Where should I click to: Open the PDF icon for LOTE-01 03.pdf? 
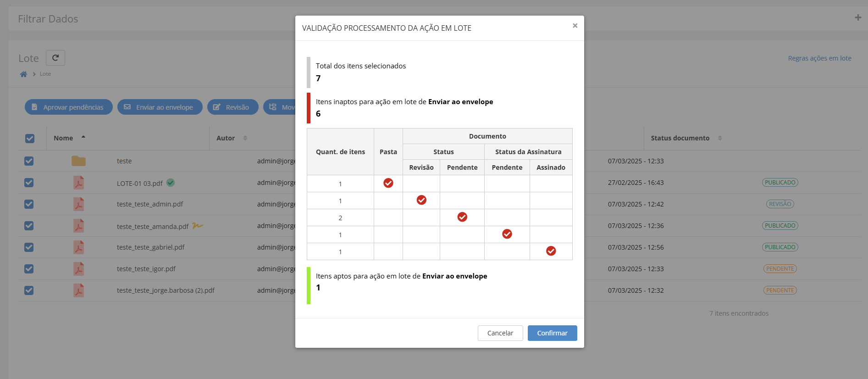pos(79,183)
